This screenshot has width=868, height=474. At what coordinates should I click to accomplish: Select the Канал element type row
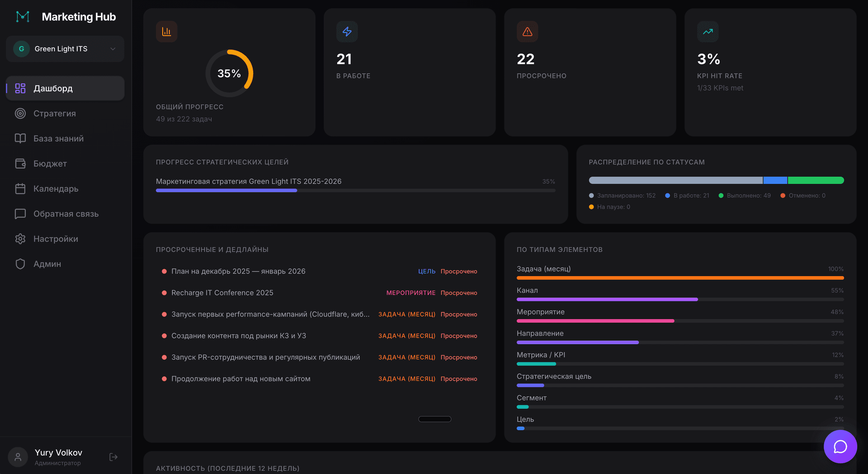coord(679,294)
